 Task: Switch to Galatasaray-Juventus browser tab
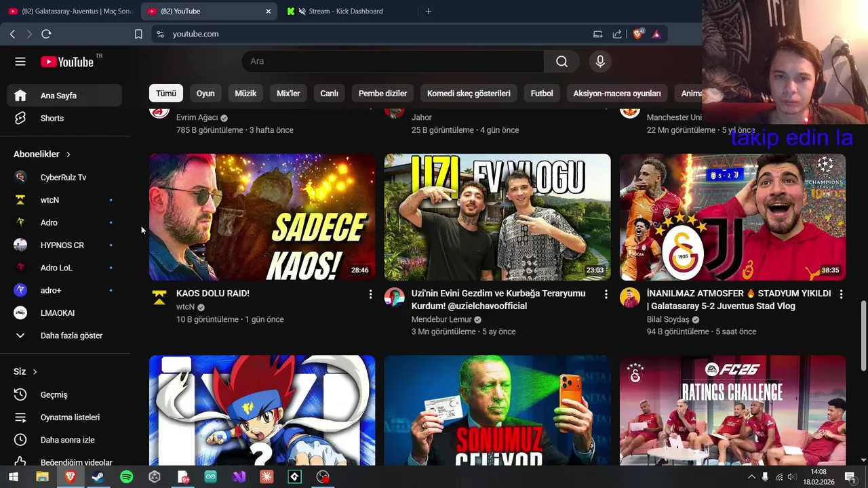70,12
